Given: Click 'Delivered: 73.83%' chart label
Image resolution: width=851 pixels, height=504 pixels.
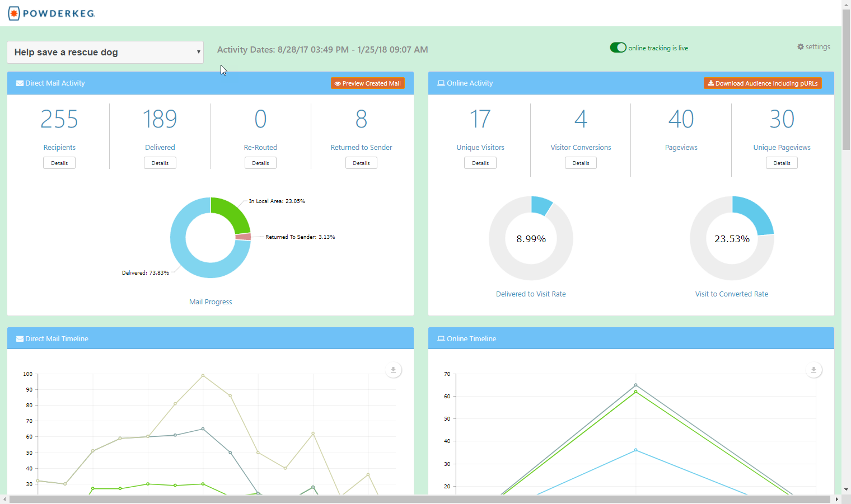Looking at the screenshot, I should [146, 272].
